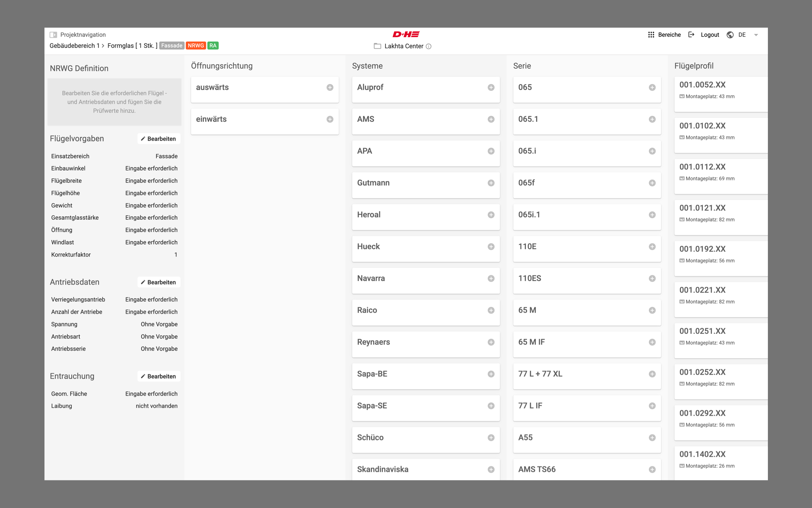Click plus icon on series 065

(x=652, y=88)
